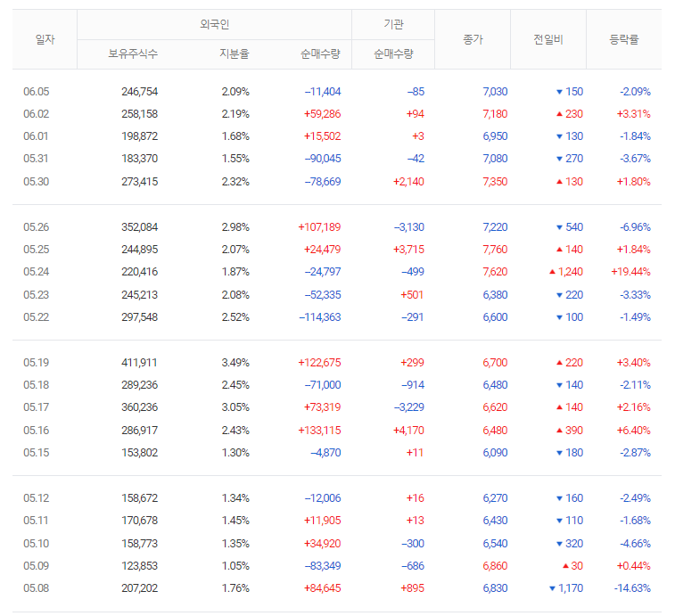Click the 1,240 price increase value
This screenshot has width=675, height=616.
[x=571, y=272]
